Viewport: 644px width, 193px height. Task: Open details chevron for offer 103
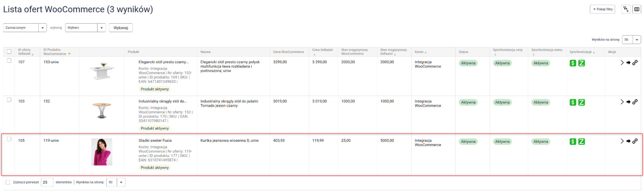[622, 102]
